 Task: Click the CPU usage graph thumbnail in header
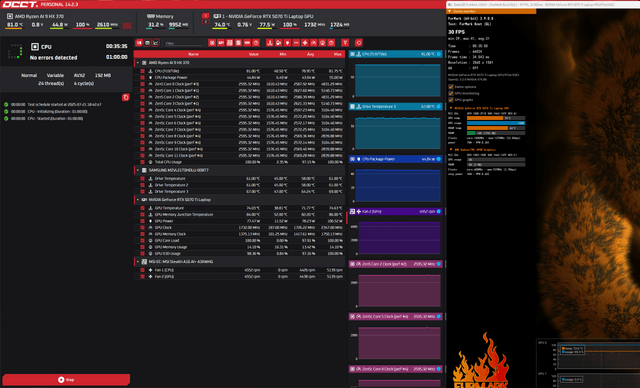[x=127, y=25]
